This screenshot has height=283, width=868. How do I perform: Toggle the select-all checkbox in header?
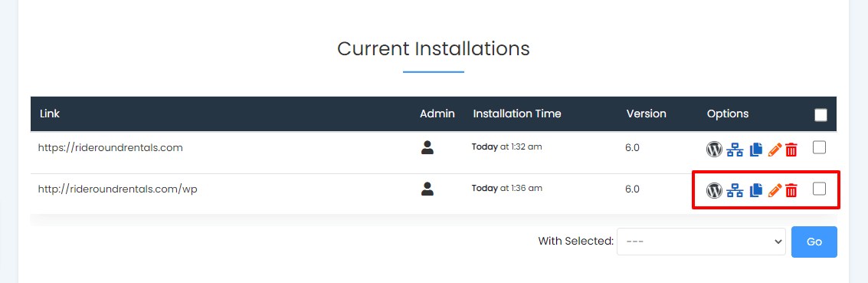(821, 114)
